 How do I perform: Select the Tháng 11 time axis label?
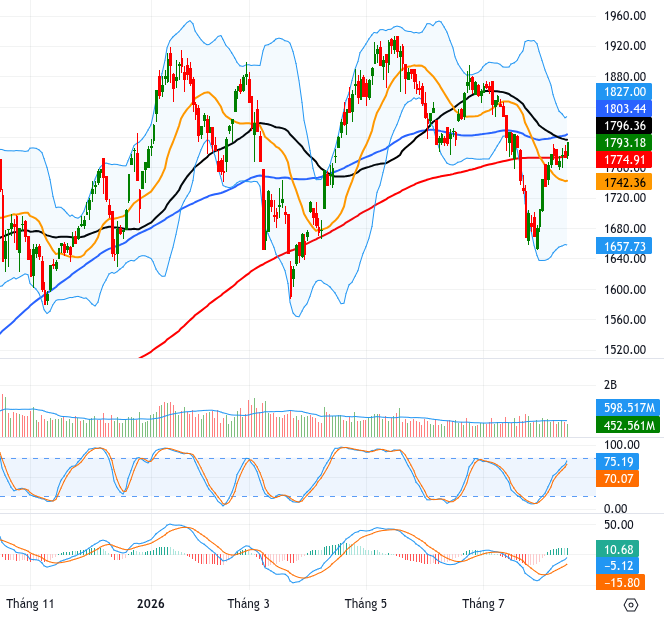point(30,603)
